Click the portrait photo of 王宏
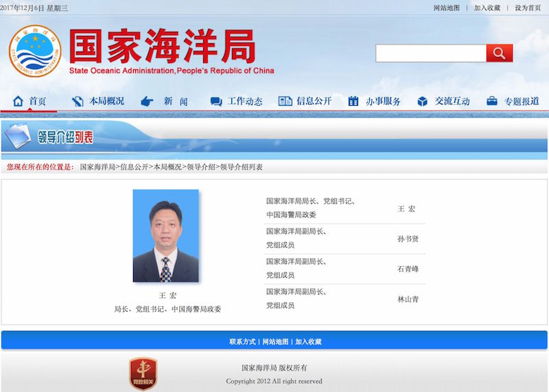 (165, 235)
